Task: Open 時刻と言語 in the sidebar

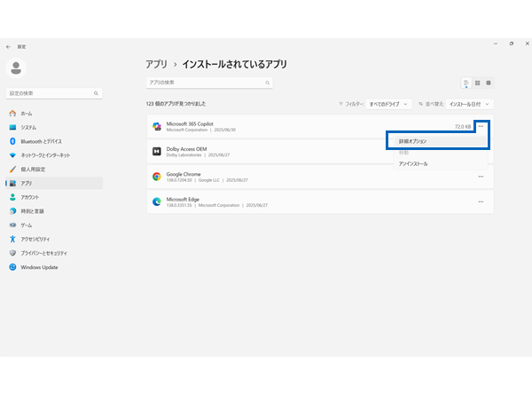Action: click(x=54, y=211)
